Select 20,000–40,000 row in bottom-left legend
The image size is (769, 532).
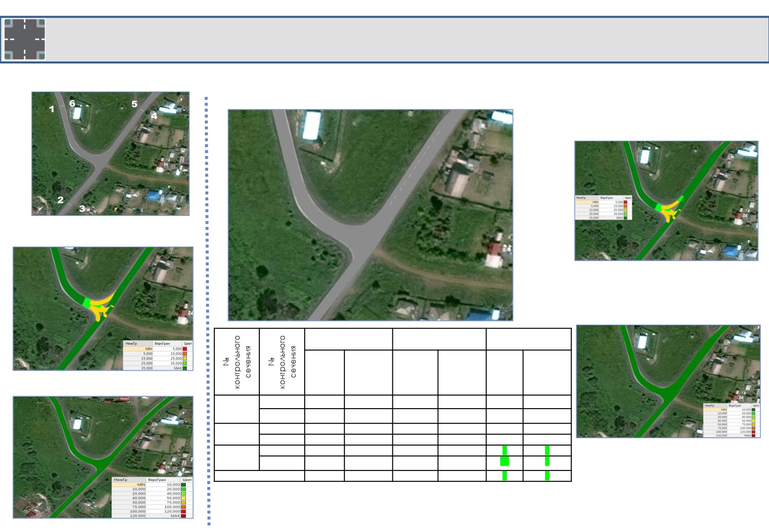click(x=152, y=494)
